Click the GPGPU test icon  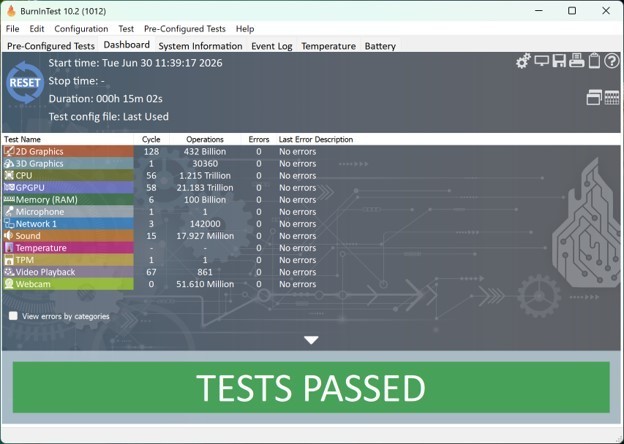click(x=9, y=187)
